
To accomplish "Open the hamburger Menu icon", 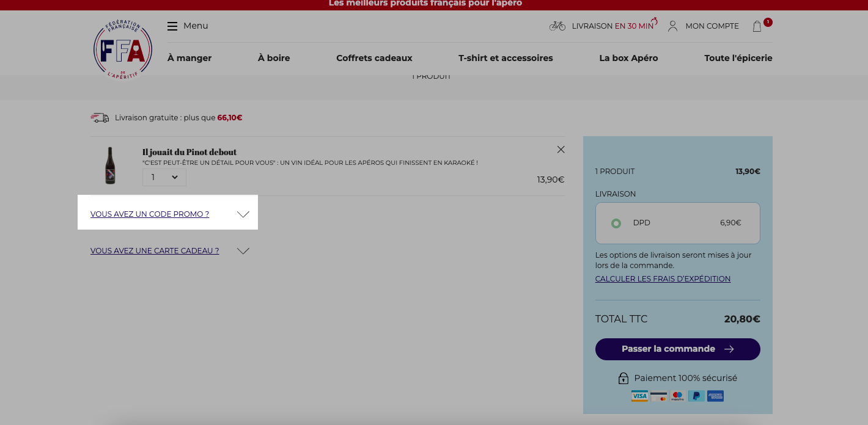I will [172, 26].
